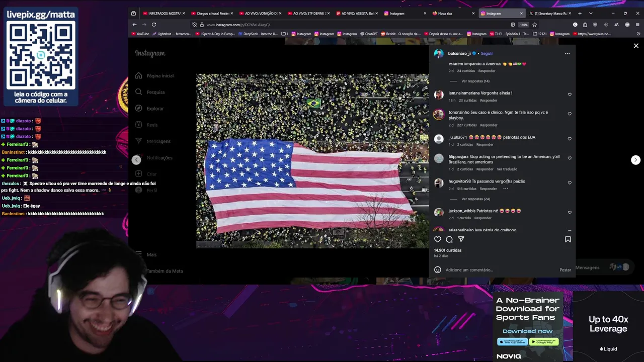
Task: Reply to jackson_wibbis's comment via Responder
Action: click(482, 218)
